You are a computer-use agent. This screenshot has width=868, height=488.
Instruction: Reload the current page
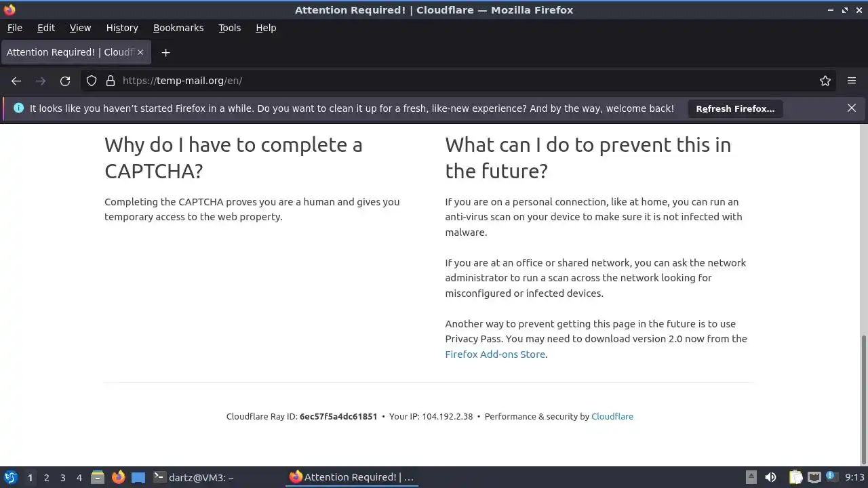coord(65,81)
